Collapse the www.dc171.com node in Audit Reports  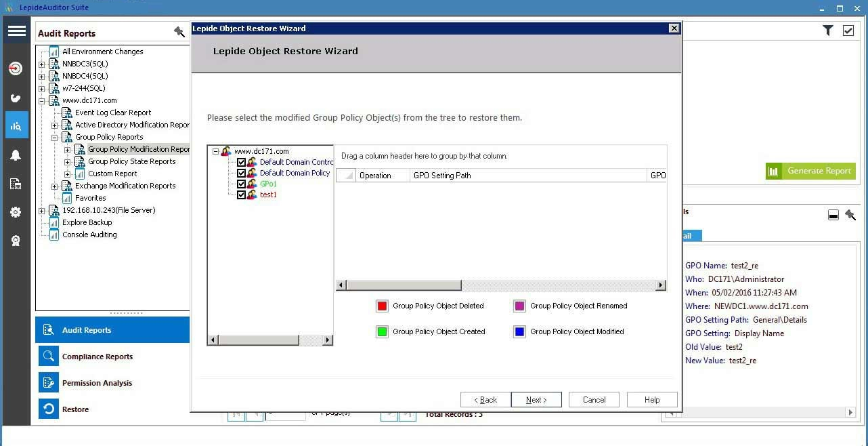[42, 101]
